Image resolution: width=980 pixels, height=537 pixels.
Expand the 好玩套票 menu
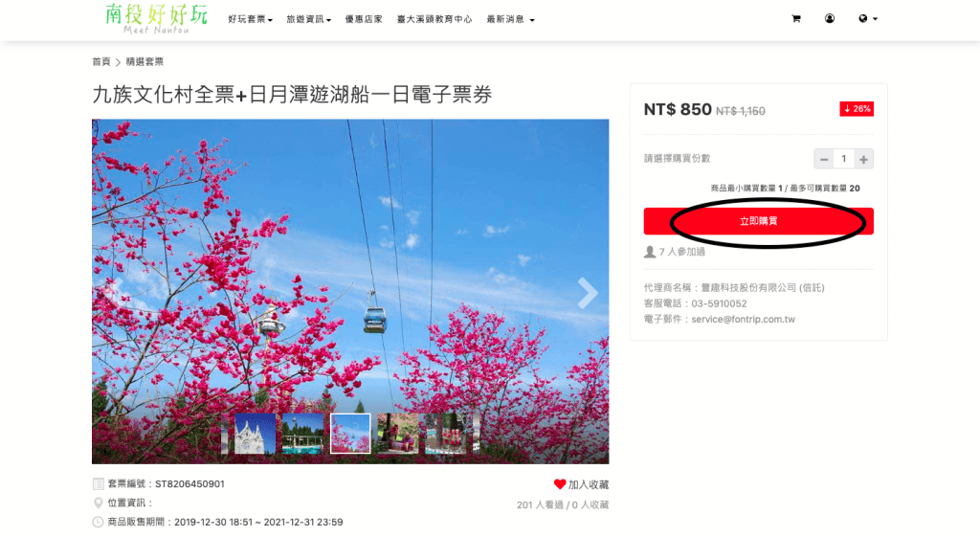(x=250, y=19)
